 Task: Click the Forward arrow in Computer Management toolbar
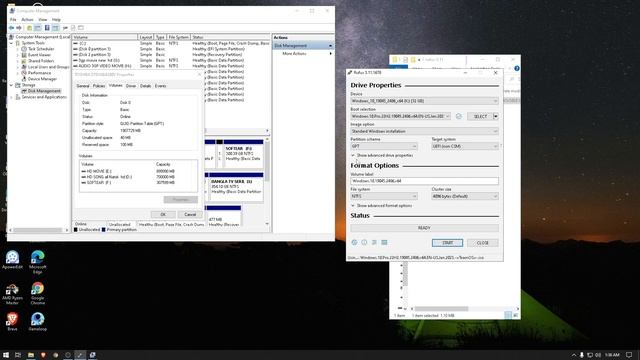tap(19, 28)
